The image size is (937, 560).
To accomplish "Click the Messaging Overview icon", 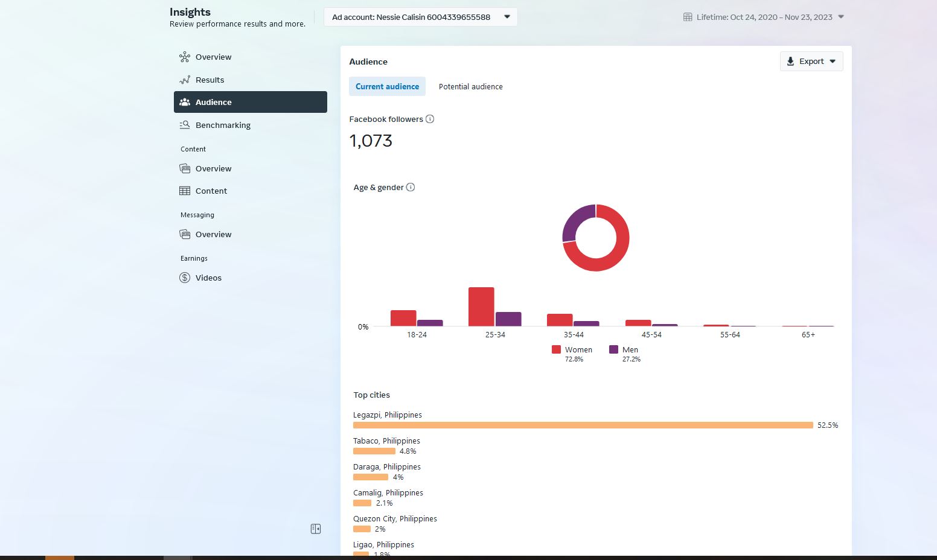I will [185, 234].
